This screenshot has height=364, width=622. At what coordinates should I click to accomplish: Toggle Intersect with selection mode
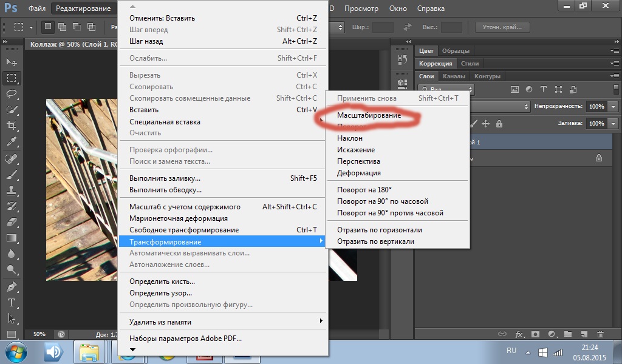point(91,27)
